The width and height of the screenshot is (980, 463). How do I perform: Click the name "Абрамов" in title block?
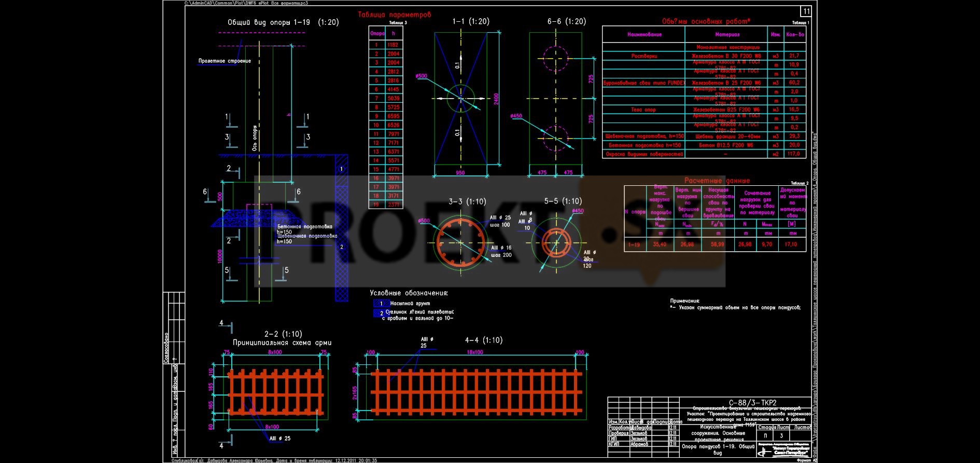point(640,444)
